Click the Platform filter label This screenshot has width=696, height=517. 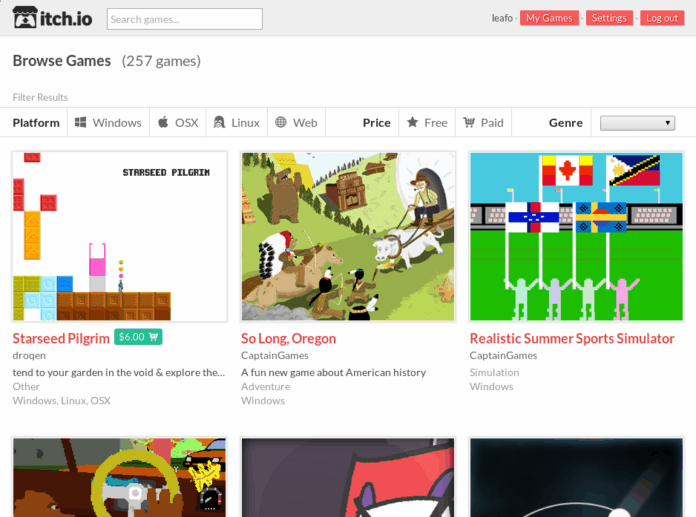36,123
